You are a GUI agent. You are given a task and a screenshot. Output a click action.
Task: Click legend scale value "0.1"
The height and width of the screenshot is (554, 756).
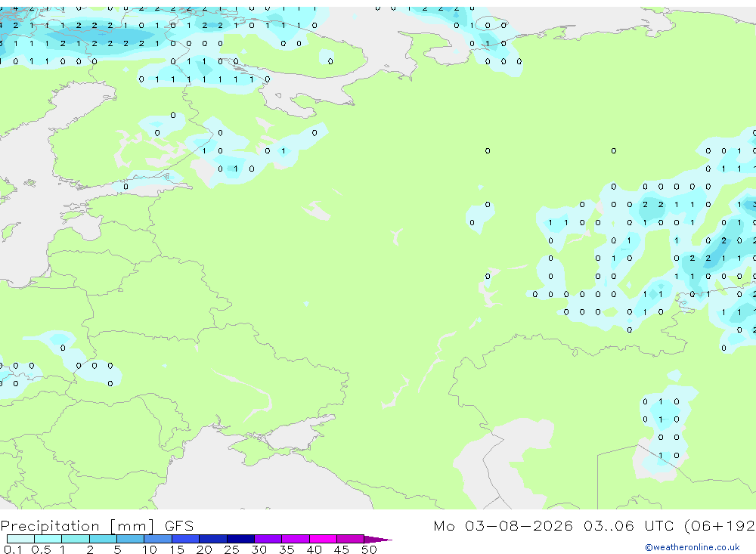(x=13, y=549)
